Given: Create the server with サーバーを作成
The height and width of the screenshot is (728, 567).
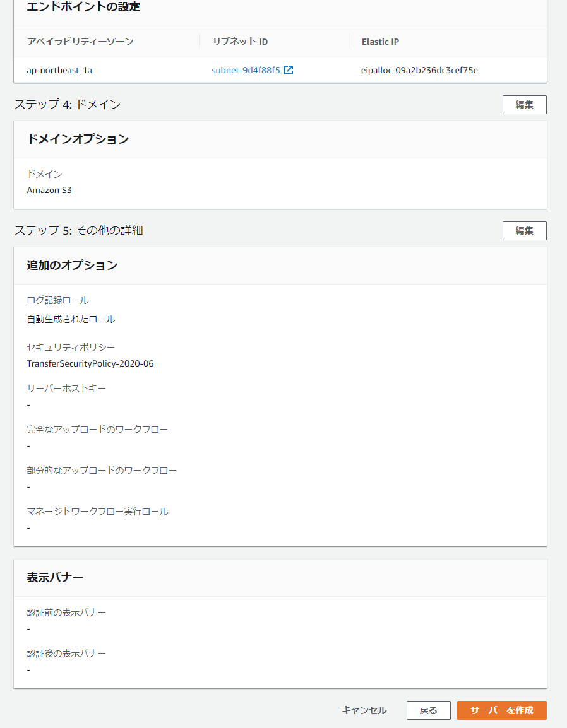Looking at the screenshot, I should tap(502, 710).
